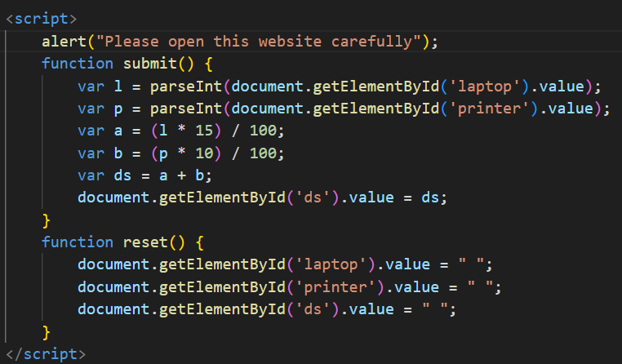Place cursor on the submit function name

[x=150, y=64]
